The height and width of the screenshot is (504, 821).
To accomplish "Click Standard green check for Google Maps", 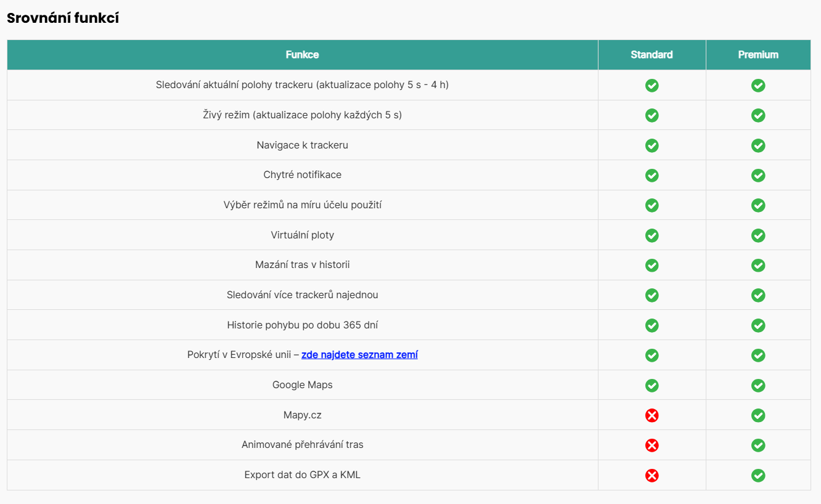I will click(x=651, y=385).
